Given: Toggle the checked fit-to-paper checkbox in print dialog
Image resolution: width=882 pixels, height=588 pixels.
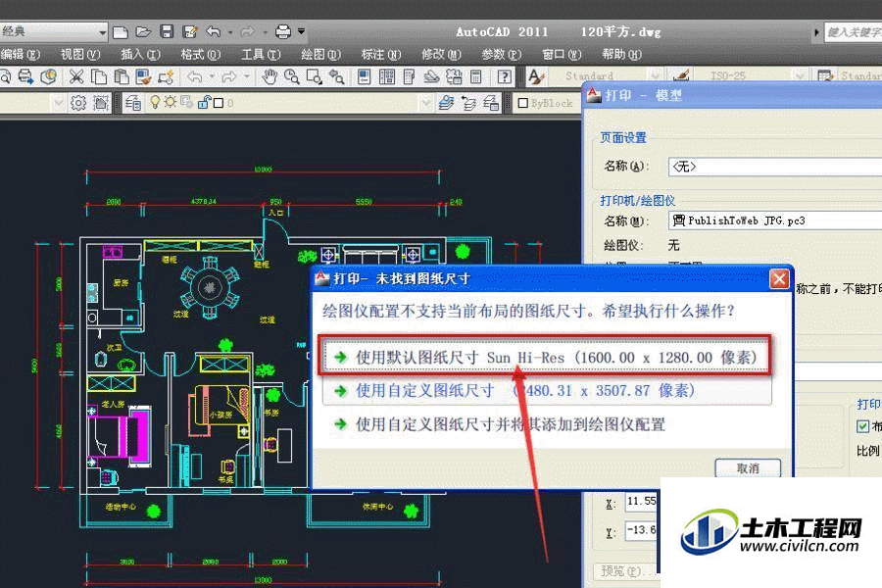Looking at the screenshot, I should pyautogui.click(x=862, y=426).
